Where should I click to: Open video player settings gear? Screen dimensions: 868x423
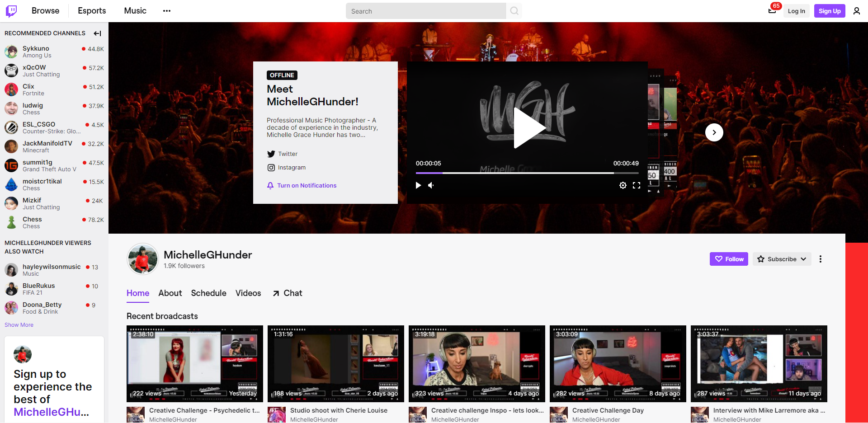[623, 185]
